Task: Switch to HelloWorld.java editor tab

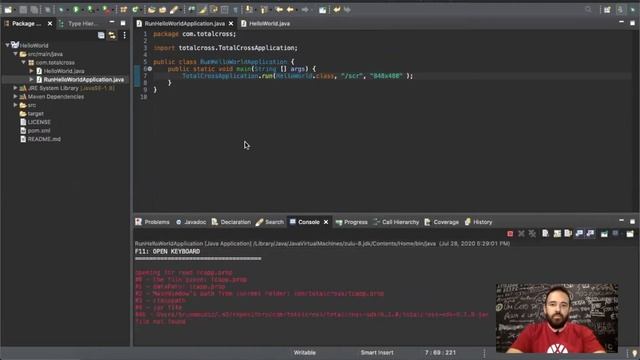Action: [x=265, y=24]
